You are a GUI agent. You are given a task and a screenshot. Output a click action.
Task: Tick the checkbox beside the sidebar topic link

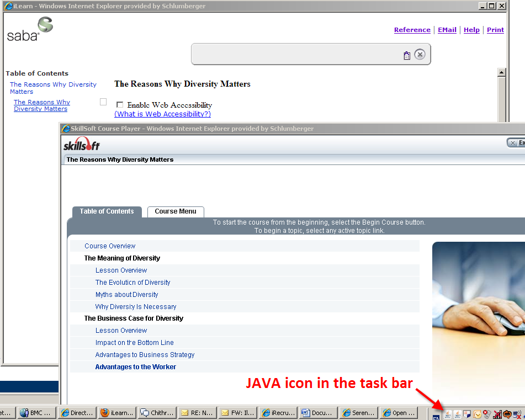(x=103, y=102)
